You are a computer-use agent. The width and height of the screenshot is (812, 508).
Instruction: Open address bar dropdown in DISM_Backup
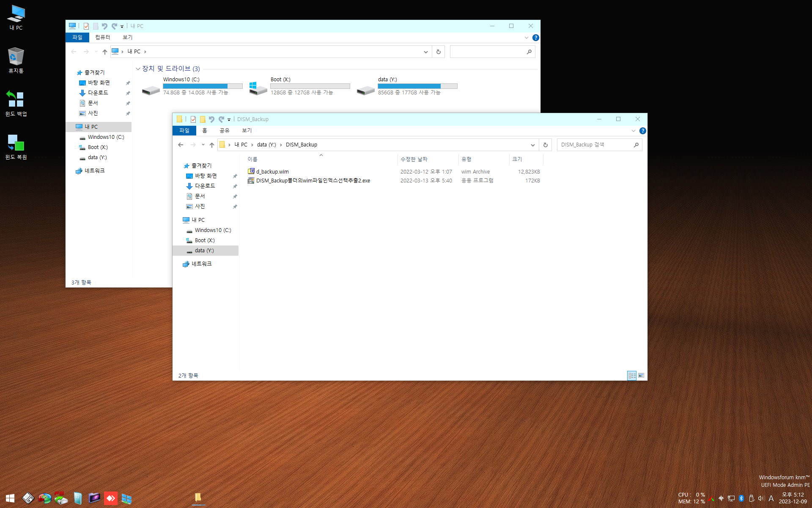click(x=533, y=145)
